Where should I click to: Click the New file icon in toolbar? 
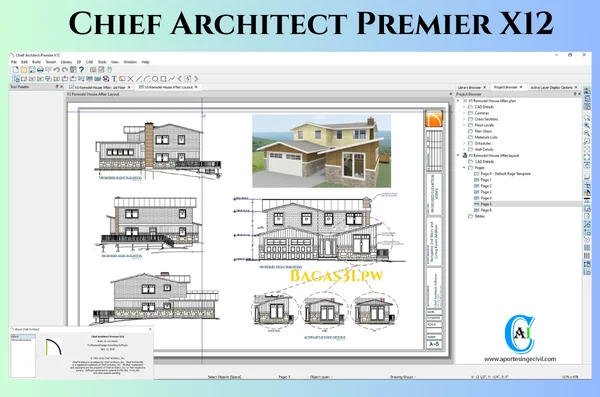point(16,70)
